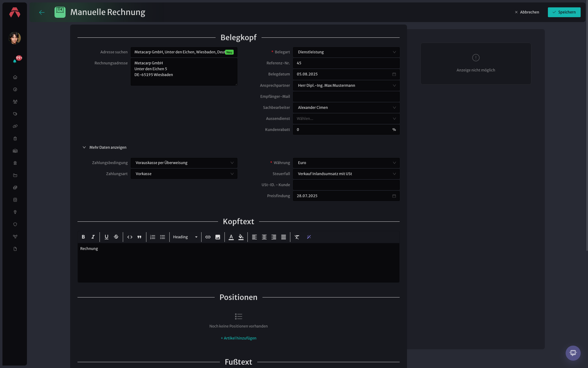Open the document file sidebar icon
The height and width of the screenshot is (368, 588).
[15, 249]
